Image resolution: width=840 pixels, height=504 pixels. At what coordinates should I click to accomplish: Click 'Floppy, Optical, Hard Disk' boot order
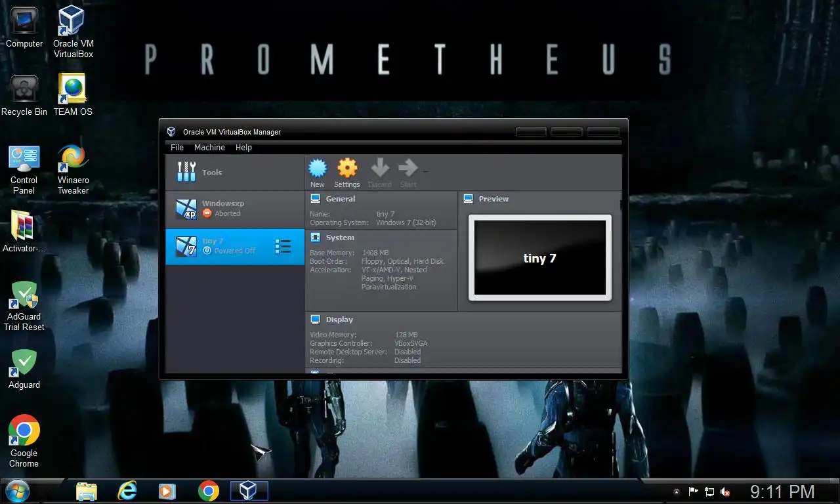402,261
